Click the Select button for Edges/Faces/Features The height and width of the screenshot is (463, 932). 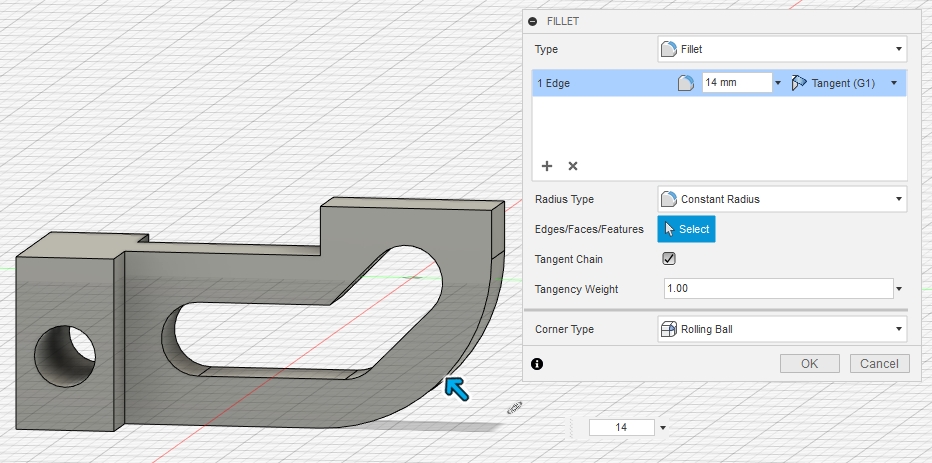pos(687,229)
